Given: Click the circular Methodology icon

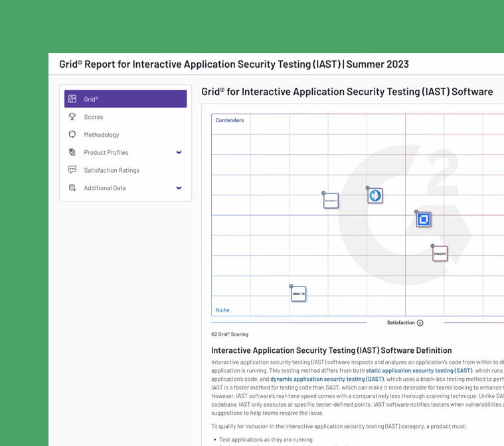Looking at the screenshot, I should pyautogui.click(x=72, y=134).
